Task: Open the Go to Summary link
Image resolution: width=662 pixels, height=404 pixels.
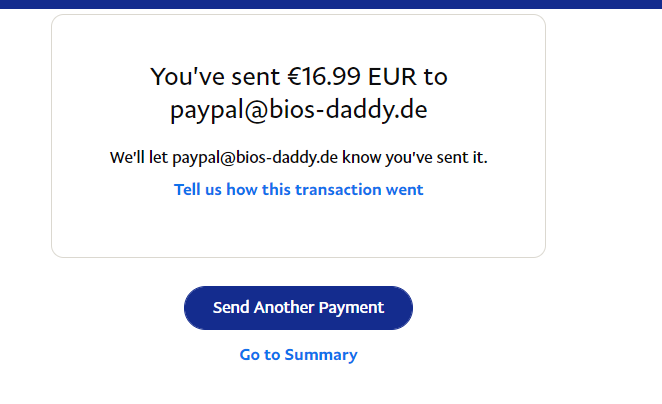Action: [x=298, y=355]
